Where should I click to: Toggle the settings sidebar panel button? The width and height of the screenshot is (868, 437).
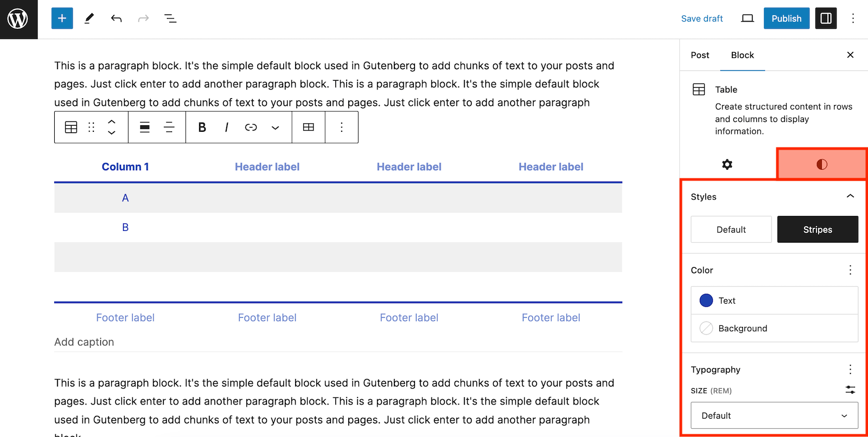tap(826, 18)
